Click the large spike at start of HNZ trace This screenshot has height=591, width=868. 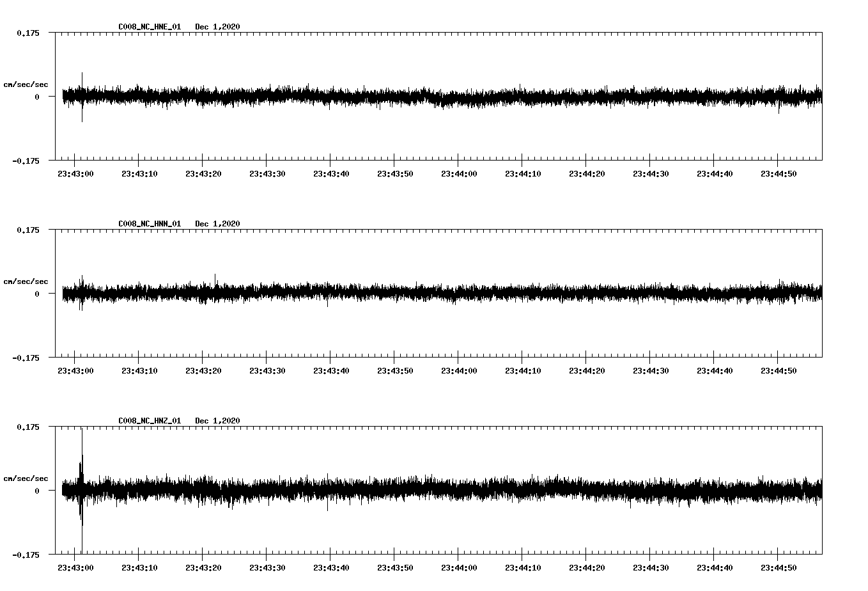(81, 489)
